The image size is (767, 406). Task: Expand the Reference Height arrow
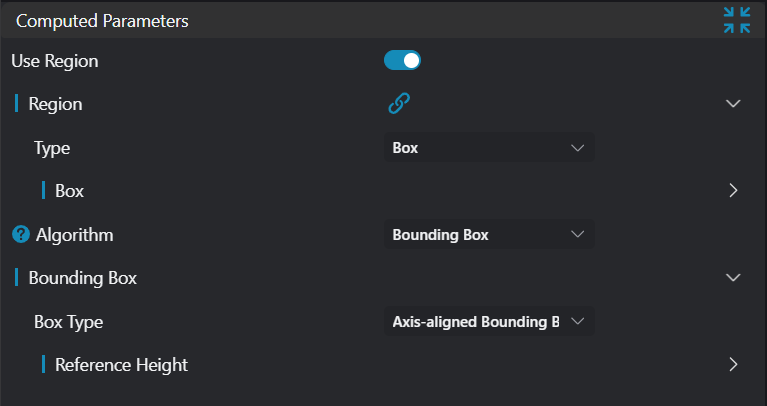pos(733,364)
